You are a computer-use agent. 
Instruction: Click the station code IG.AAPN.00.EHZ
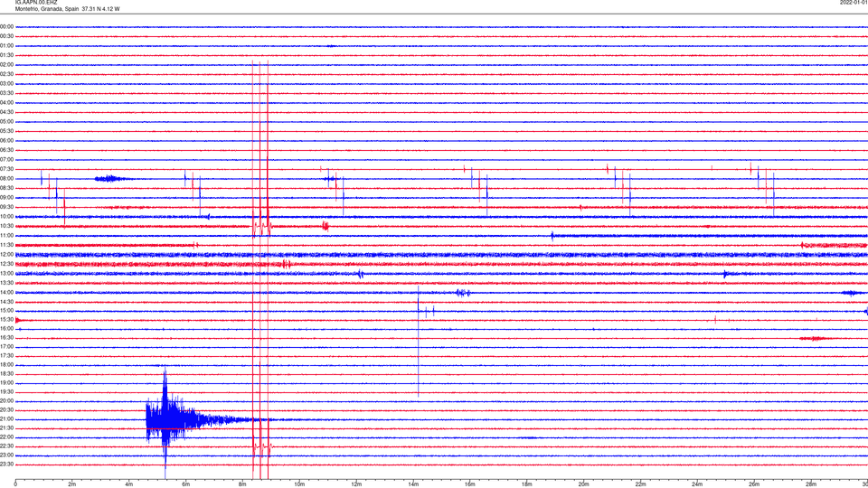(36, 3)
